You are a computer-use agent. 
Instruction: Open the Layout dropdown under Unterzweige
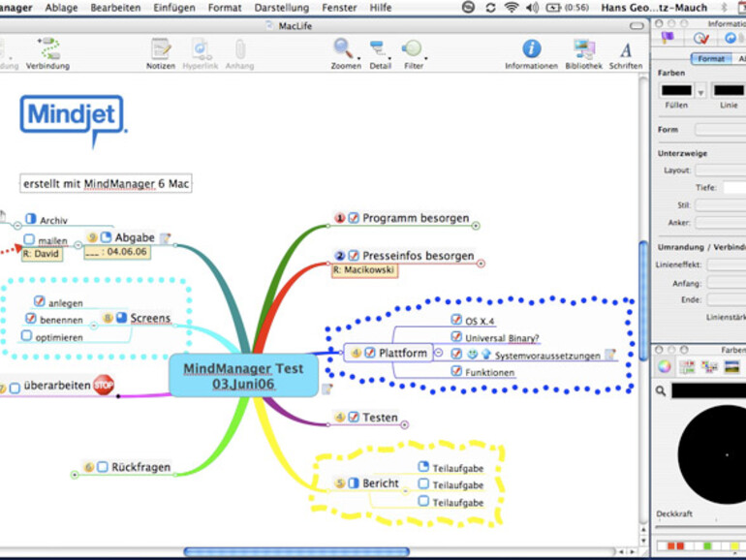click(x=720, y=170)
